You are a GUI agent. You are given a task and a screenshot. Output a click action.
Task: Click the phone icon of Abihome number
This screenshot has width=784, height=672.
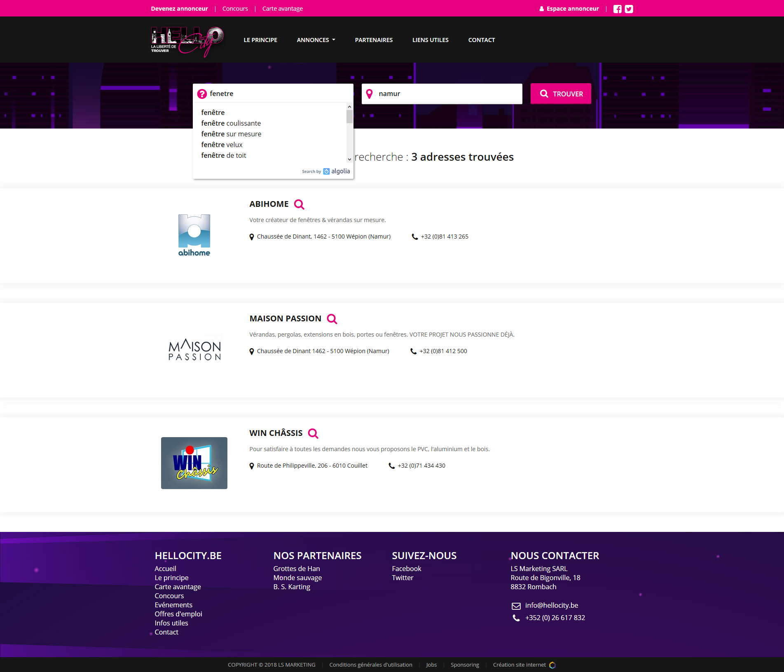click(x=415, y=237)
